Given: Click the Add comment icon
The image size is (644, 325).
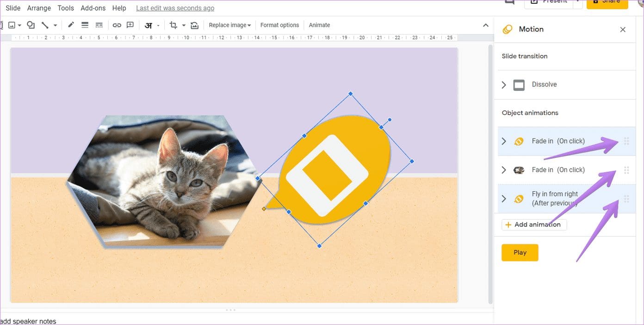Looking at the screenshot, I should [130, 25].
